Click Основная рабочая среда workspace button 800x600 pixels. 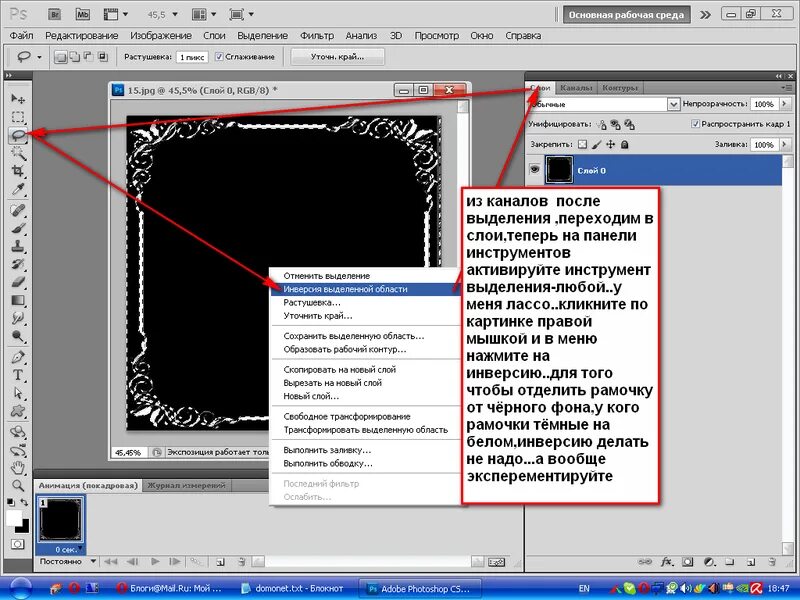click(x=626, y=15)
